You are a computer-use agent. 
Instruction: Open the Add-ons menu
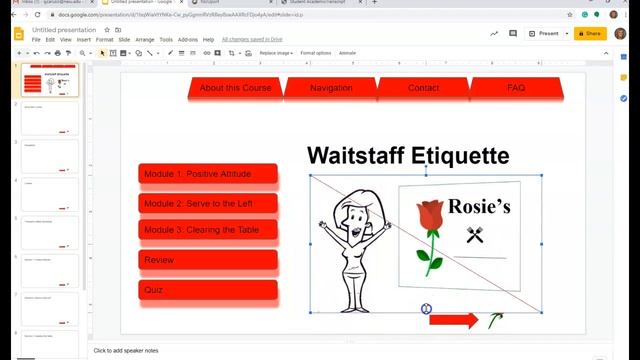(x=188, y=40)
